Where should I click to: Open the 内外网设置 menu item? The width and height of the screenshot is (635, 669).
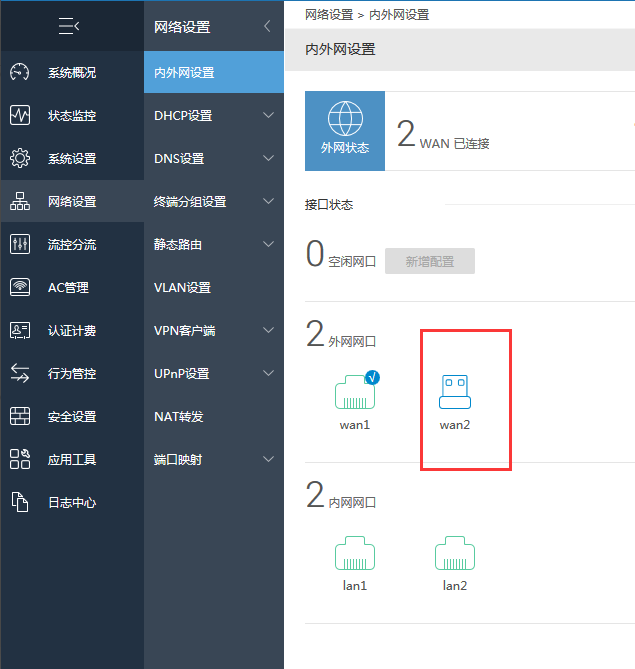coord(184,73)
